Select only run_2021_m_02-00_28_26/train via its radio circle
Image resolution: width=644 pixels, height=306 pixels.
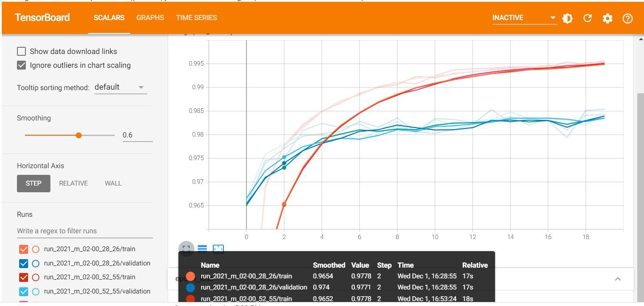(x=36, y=249)
